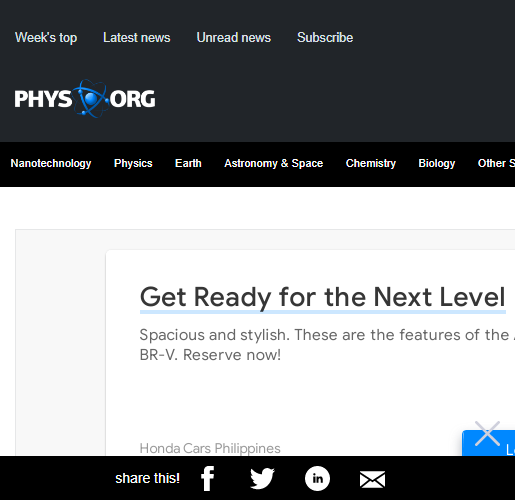Viewport: 515px width, 500px height.
Task: Click Honda Cars Philippines advertiser text
Action: 210,448
